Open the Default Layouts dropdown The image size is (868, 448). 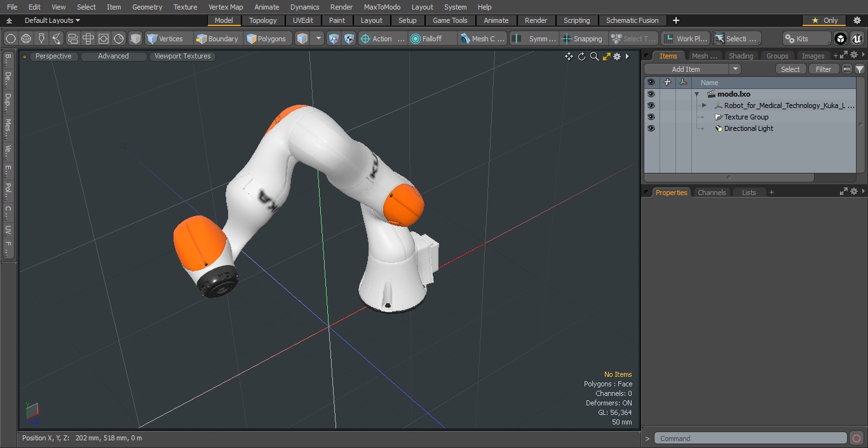click(x=52, y=20)
